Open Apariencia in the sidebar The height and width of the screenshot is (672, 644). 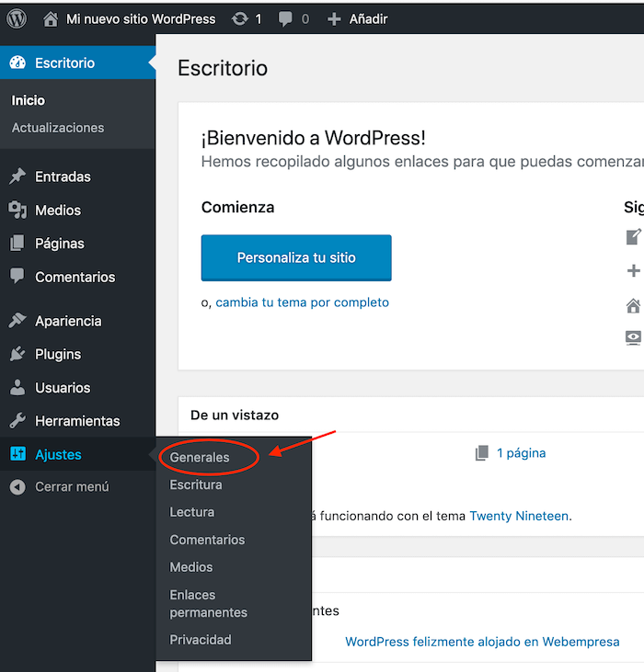(68, 321)
